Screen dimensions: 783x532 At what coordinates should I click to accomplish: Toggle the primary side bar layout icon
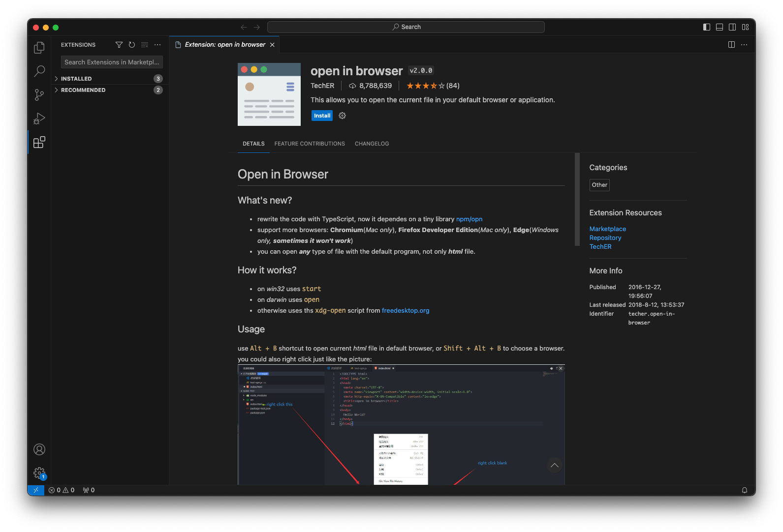point(707,27)
